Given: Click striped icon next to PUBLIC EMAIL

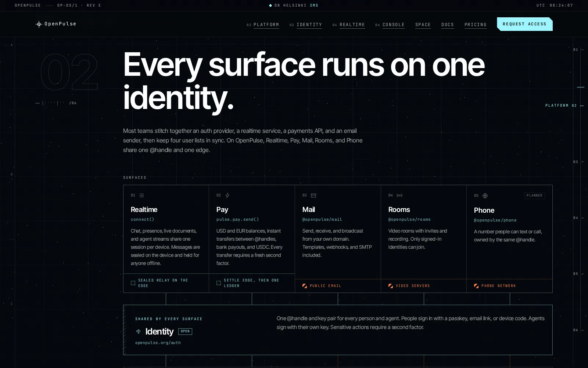Looking at the screenshot, I should (x=305, y=286).
